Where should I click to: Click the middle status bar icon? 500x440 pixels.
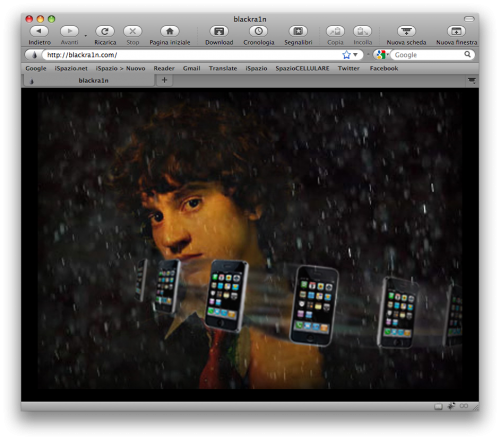pos(451,406)
